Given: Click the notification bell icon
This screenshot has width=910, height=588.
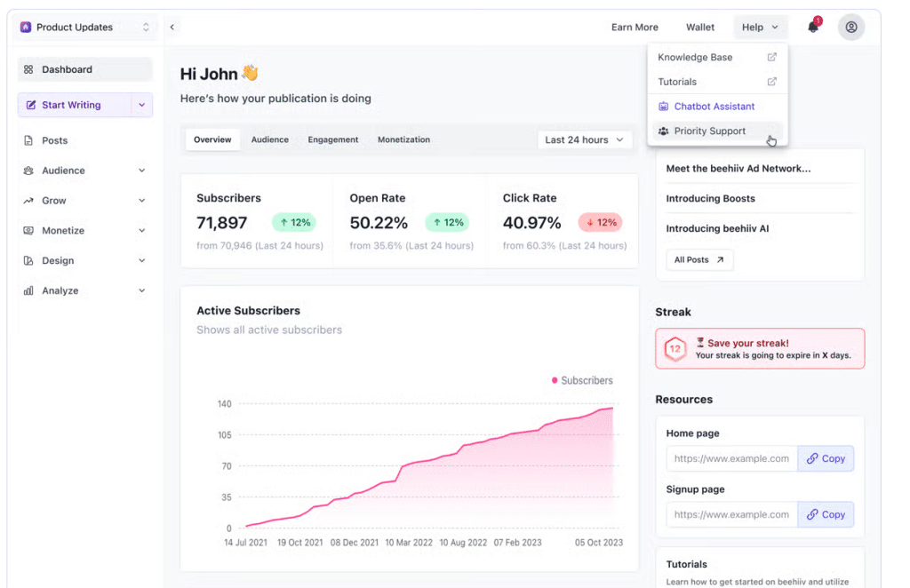Looking at the screenshot, I should 813,27.
